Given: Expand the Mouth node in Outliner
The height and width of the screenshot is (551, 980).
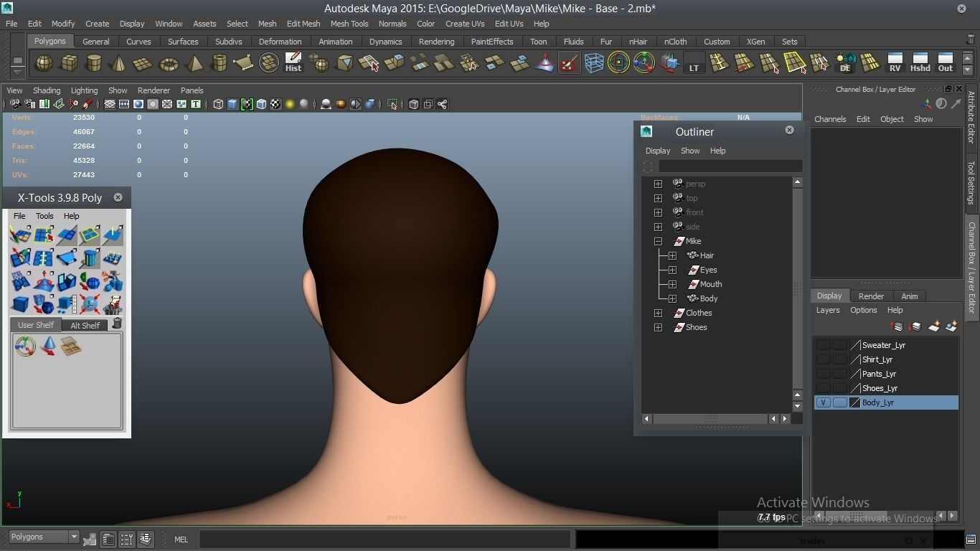Looking at the screenshot, I should tap(672, 284).
